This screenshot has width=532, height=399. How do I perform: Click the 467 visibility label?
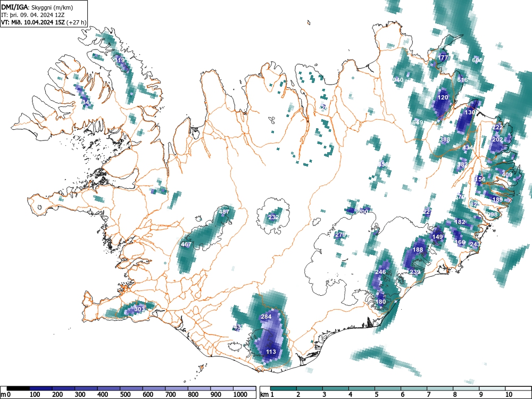(186, 244)
